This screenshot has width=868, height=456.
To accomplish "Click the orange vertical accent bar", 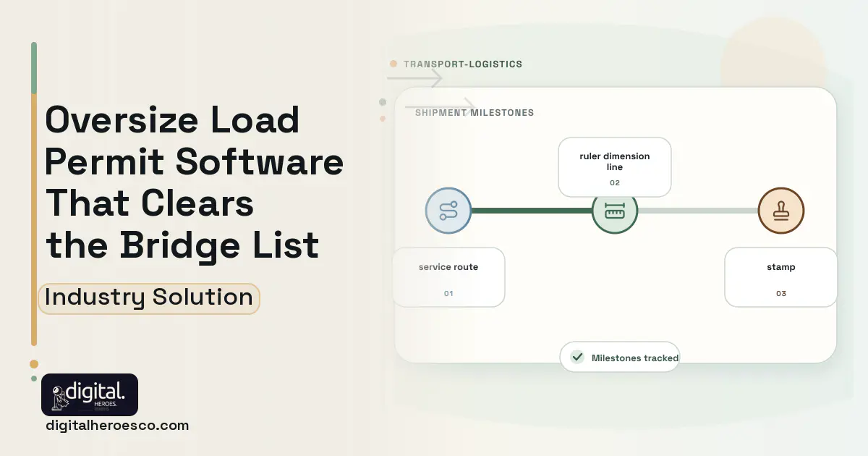I will click(34, 220).
